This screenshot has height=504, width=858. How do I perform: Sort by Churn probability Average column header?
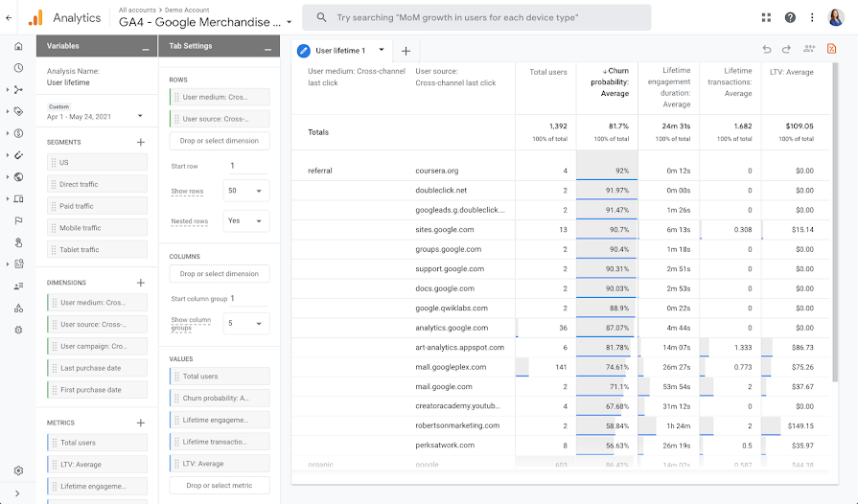tap(608, 82)
